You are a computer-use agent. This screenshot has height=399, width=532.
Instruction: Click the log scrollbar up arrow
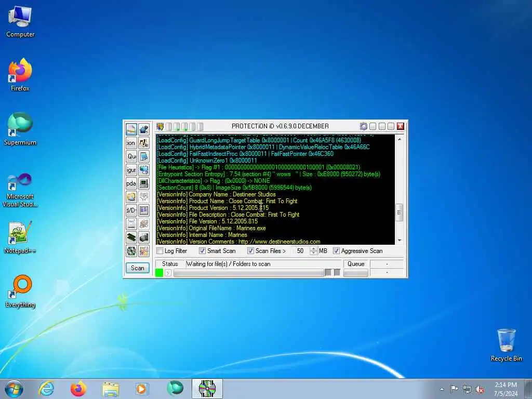400,139
